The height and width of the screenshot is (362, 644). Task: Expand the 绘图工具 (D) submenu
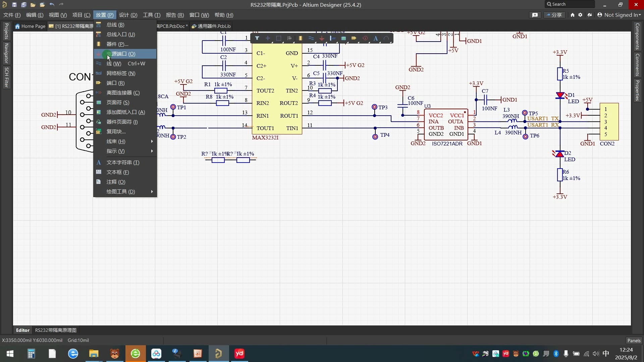click(125, 192)
